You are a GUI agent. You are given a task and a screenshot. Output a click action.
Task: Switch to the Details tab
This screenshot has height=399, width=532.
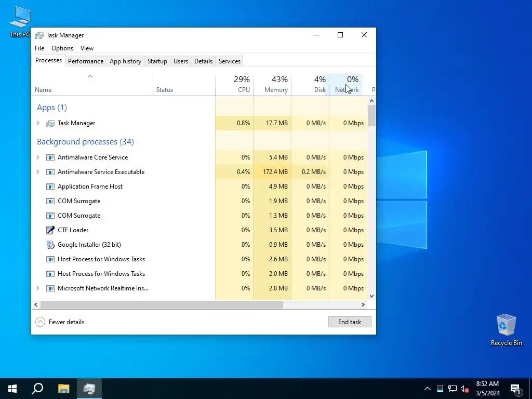[203, 61]
